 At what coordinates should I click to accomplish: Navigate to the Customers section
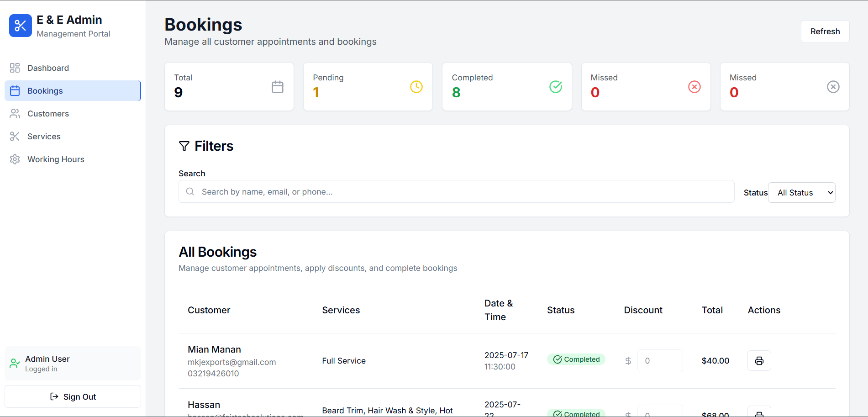pyautogui.click(x=49, y=113)
